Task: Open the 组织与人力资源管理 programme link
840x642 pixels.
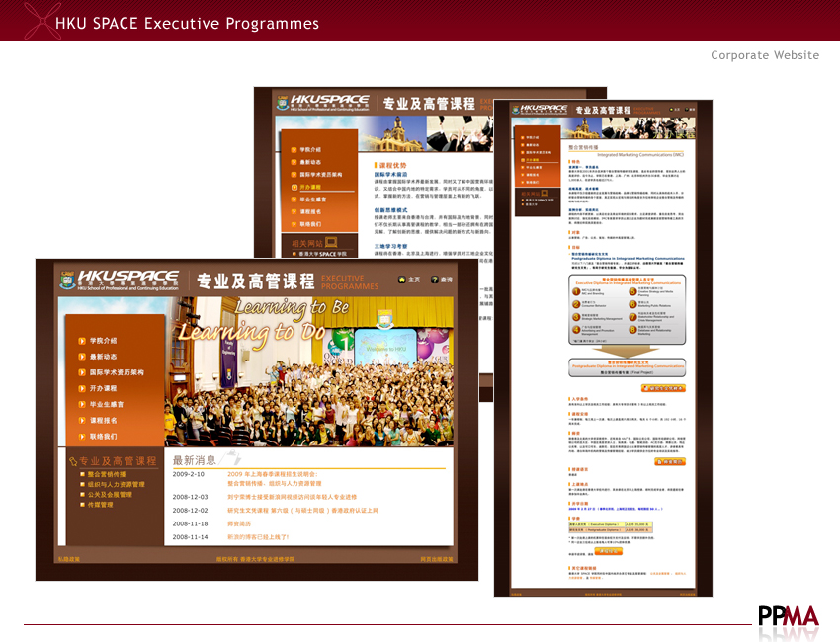Action: tap(117, 485)
